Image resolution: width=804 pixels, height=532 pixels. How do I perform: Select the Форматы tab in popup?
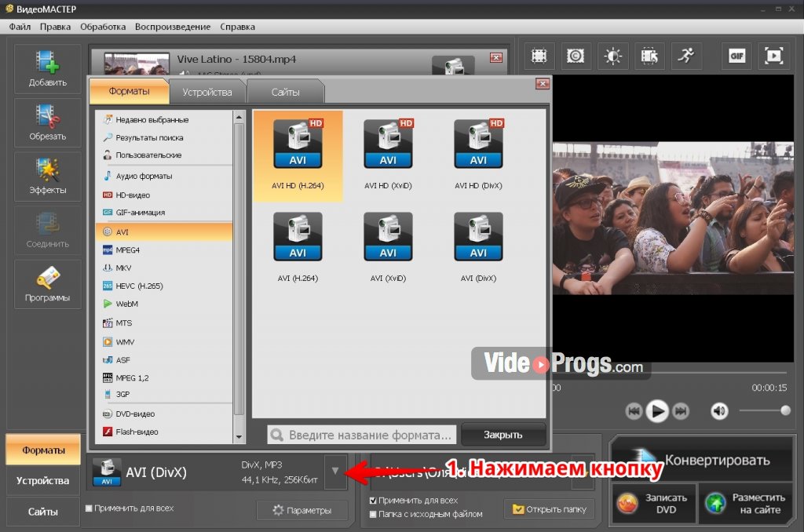(129, 91)
